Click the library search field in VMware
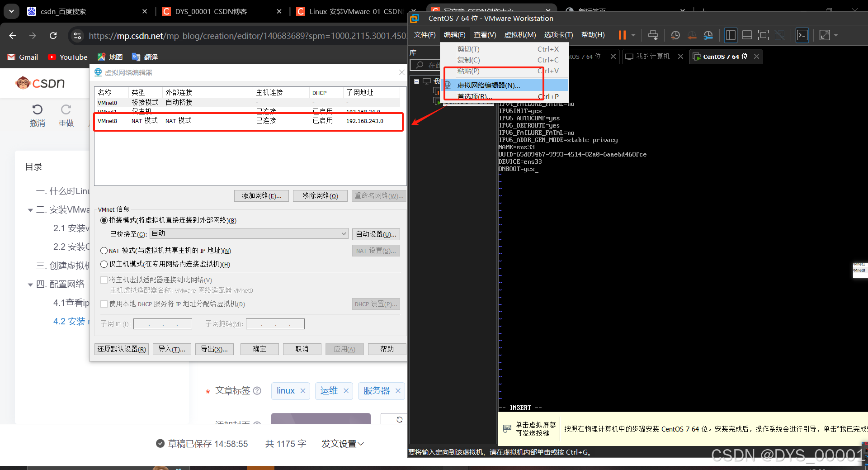Viewport: 868px width, 470px height. coord(425,65)
